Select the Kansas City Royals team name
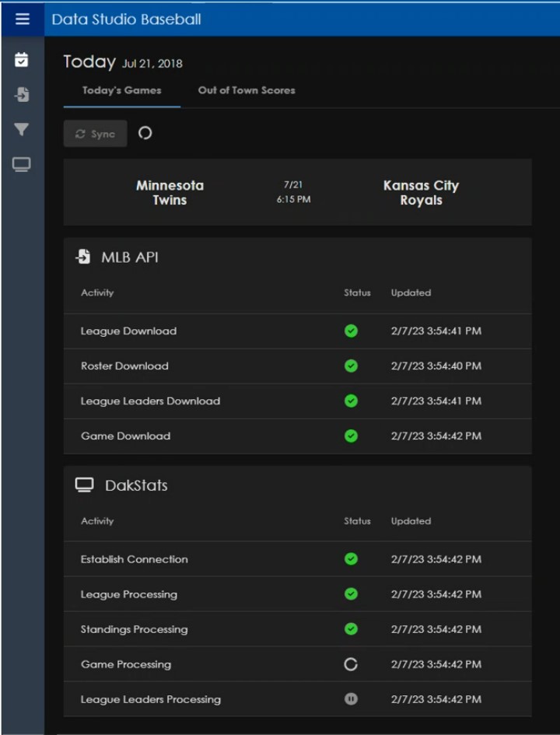This screenshot has width=560, height=735. tap(421, 193)
